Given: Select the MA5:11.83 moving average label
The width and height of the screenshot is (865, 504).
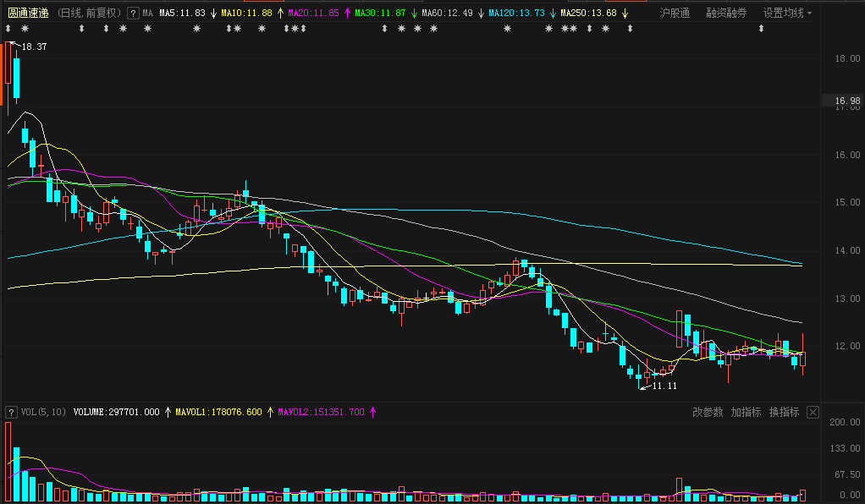Looking at the screenshot, I should point(182,13).
